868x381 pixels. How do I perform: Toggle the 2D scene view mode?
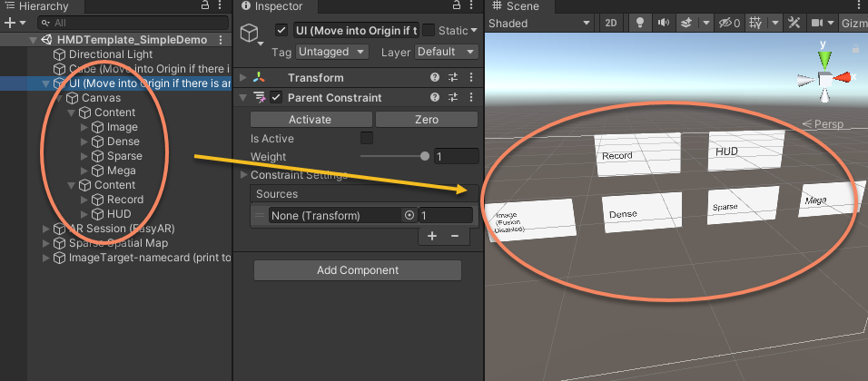tap(612, 24)
